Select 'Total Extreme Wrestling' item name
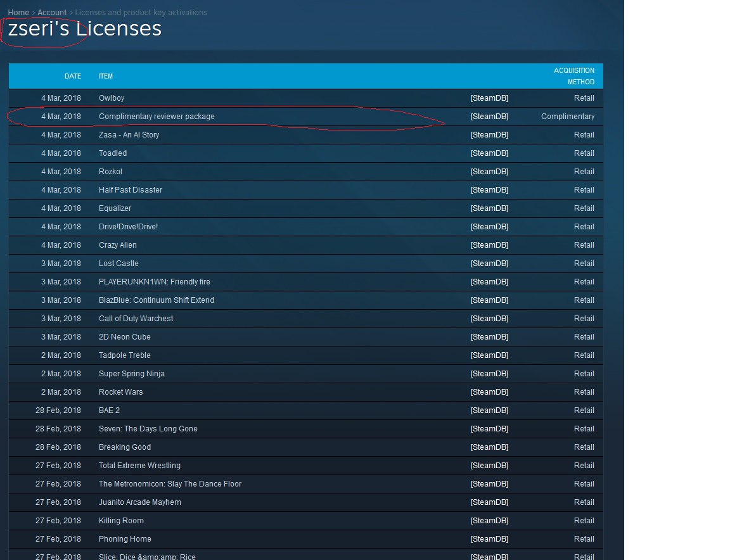Screen dimensions: 730x560 coord(139,466)
